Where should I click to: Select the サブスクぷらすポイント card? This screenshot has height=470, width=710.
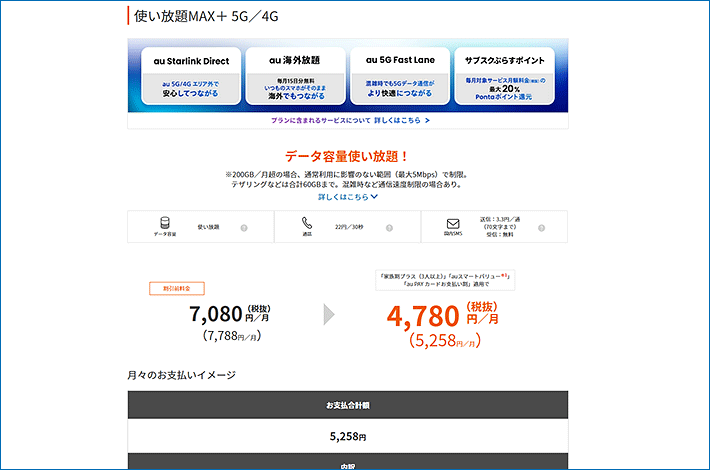[x=504, y=76]
